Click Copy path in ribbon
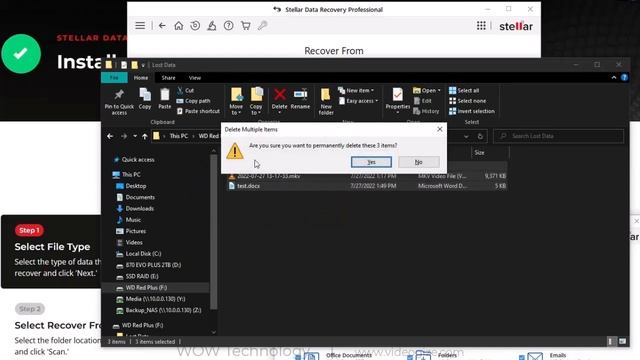Image resolution: width=640 pixels, height=360 pixels. click(193, 101)
